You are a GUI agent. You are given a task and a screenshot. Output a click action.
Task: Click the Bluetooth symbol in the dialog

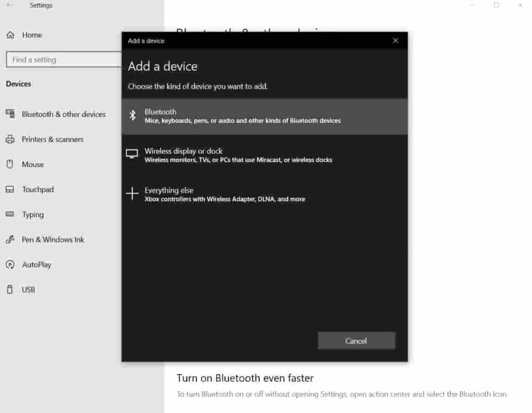[132, 115]
